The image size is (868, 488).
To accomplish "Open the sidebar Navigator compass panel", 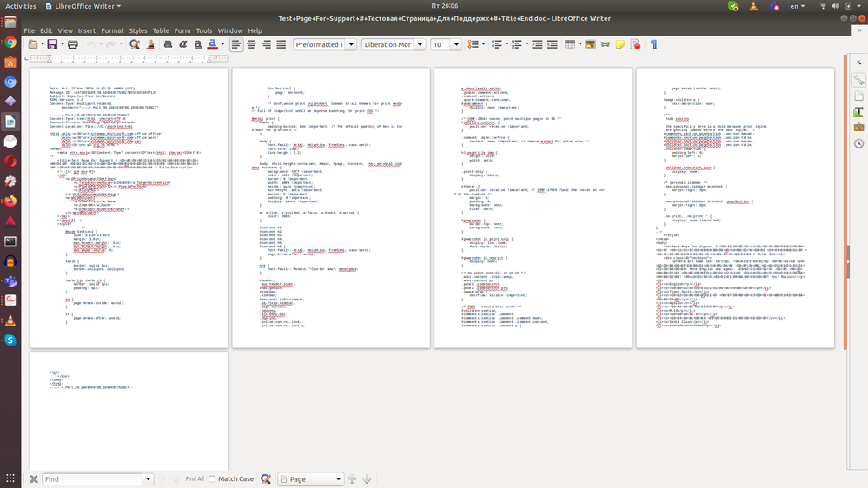I will click(x=858, y=143).
